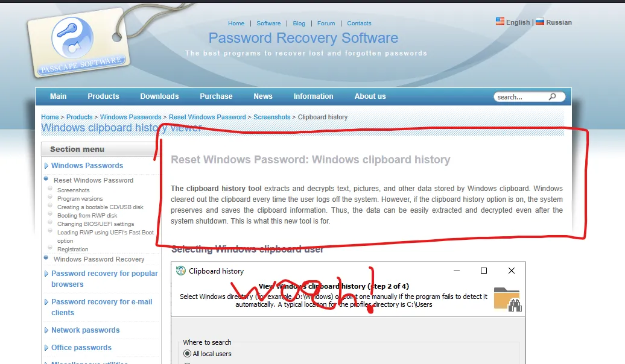The height and width of the screenshot is (364, 625).
Task: Open the Downloads menu
Action: click(x=159, y=96)
